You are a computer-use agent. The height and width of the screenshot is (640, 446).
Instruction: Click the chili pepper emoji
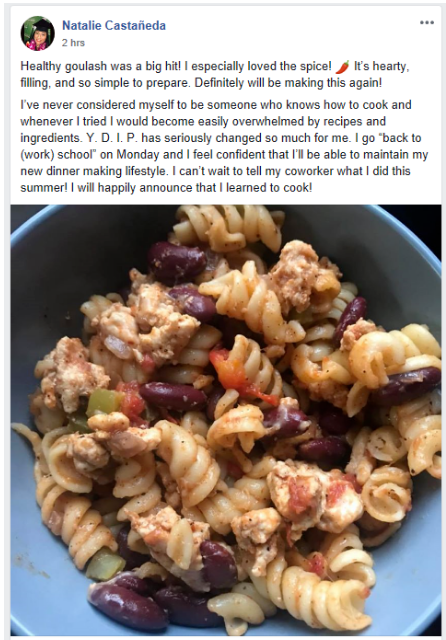(x=343, y=66)
